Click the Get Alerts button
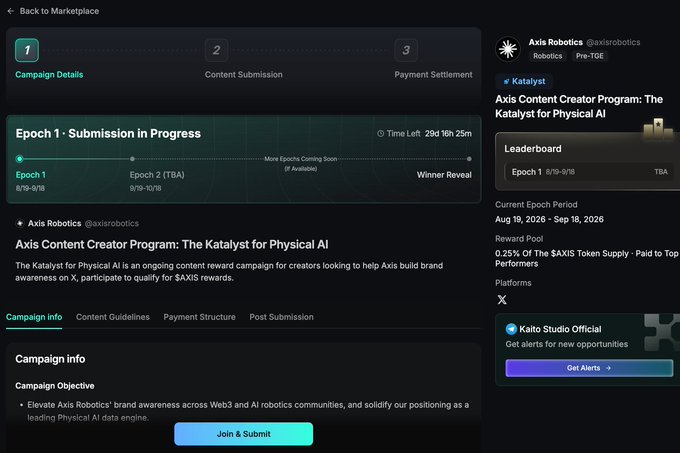This screenshot has height=453, width=680. tap(589, 368)
